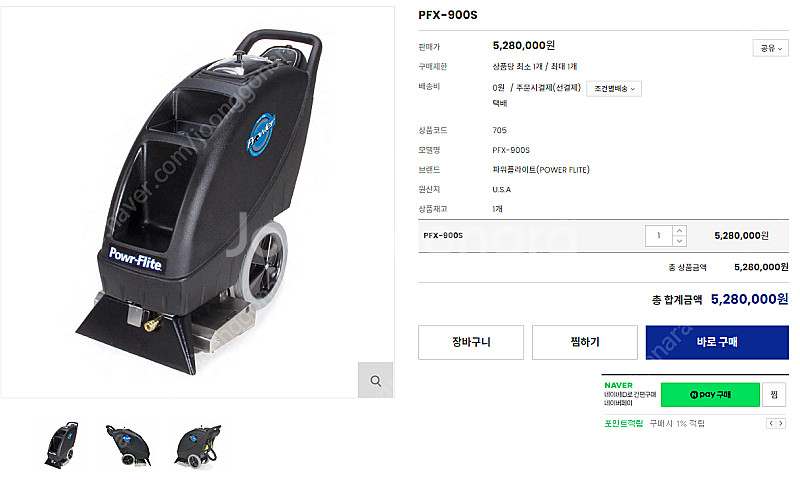Click the small 찜 button beside Naver pay

774,395
